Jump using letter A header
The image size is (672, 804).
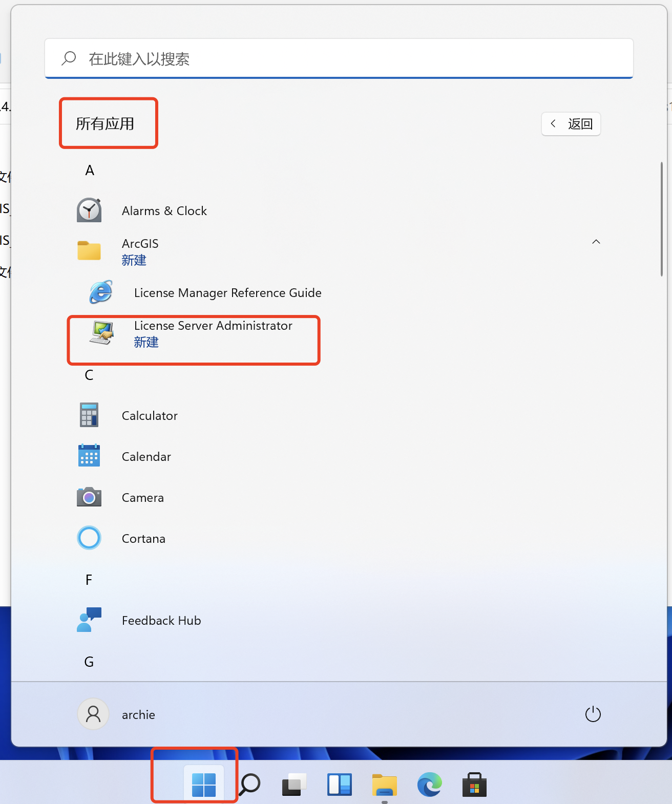point(90,170)
